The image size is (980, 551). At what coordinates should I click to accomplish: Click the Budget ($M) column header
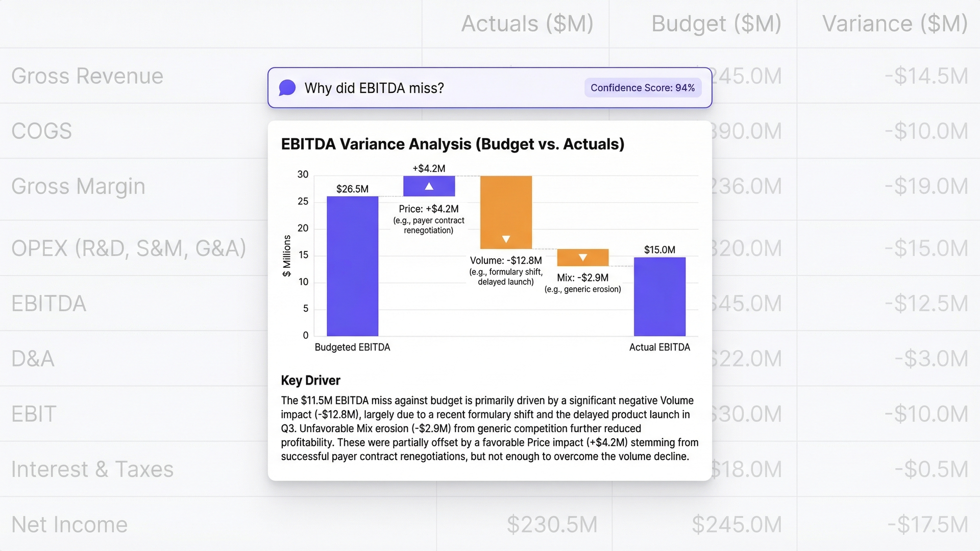pyautogui.click(x=716, y=24)
